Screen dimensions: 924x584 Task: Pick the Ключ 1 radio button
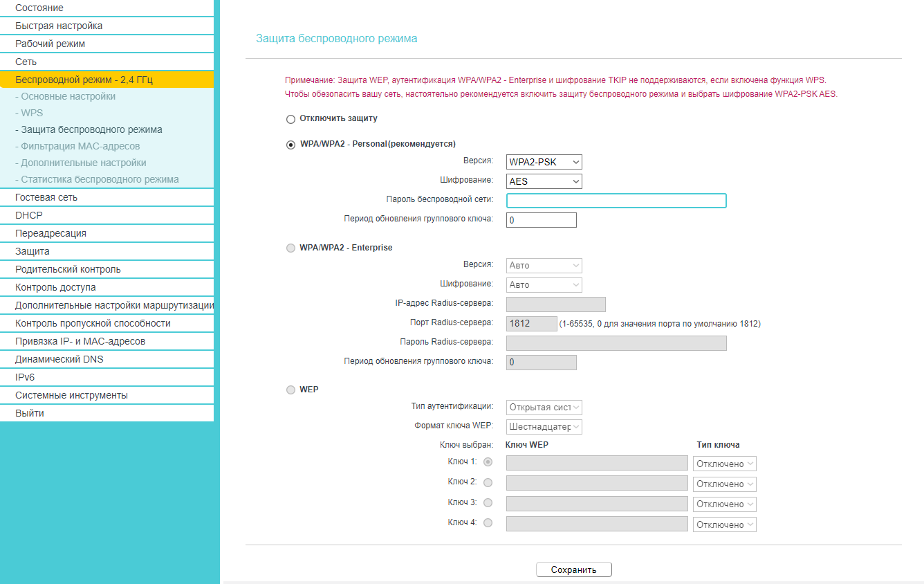[488, 462]
